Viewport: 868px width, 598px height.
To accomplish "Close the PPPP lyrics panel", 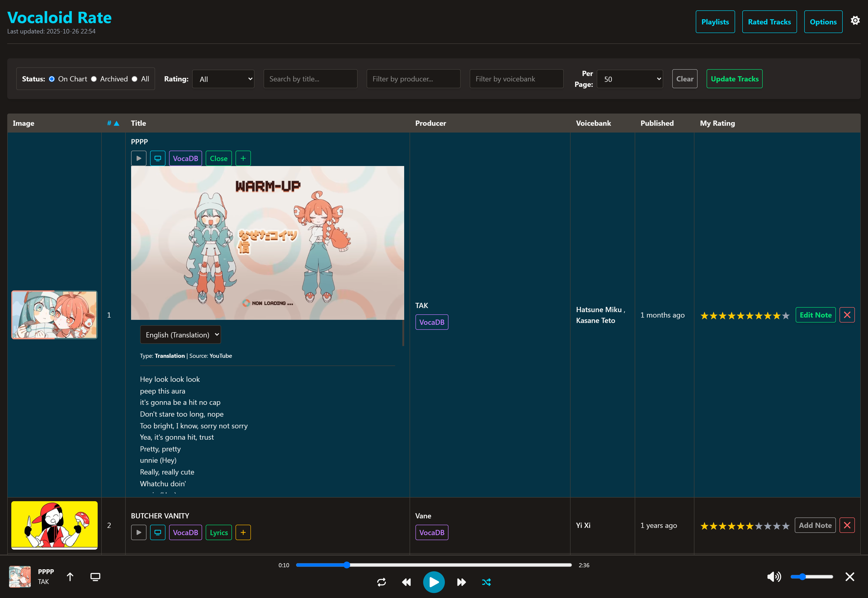I will [219, 158].
